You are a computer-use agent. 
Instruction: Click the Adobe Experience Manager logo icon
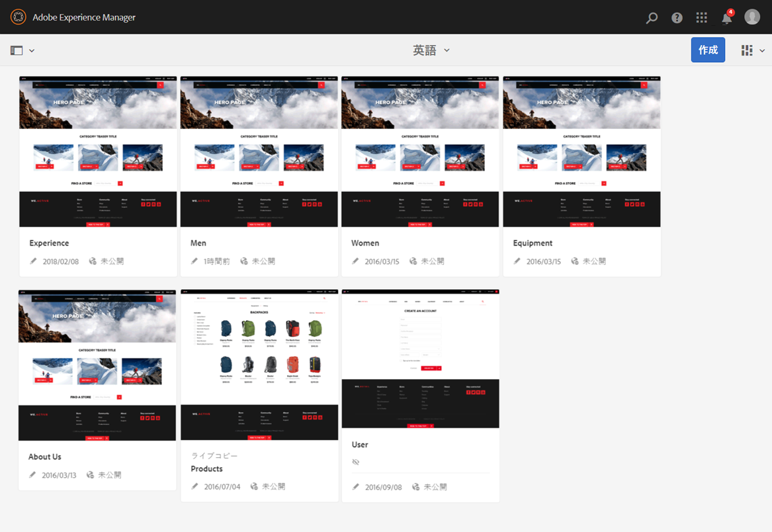[19, 17]
